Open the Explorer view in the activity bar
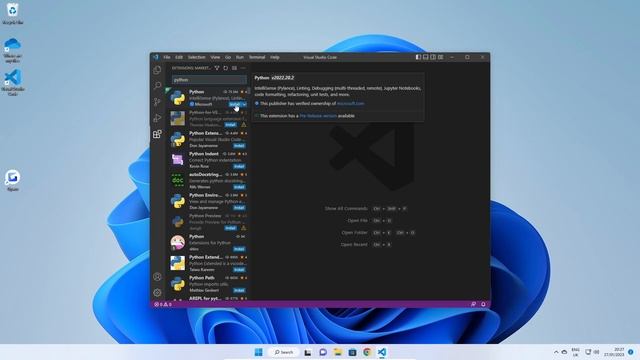The width and height of the screenshot is (640, 360). pyautogui.click(x=157, y=70)
